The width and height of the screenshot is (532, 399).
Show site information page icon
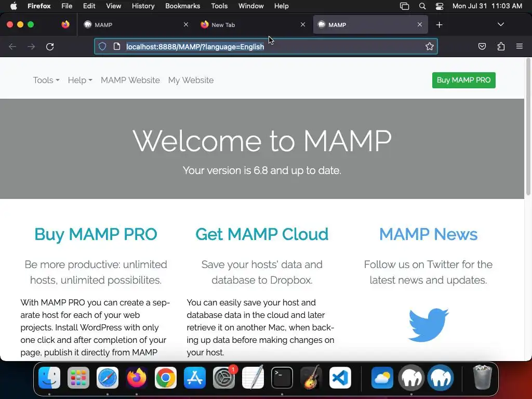[117, 46]
